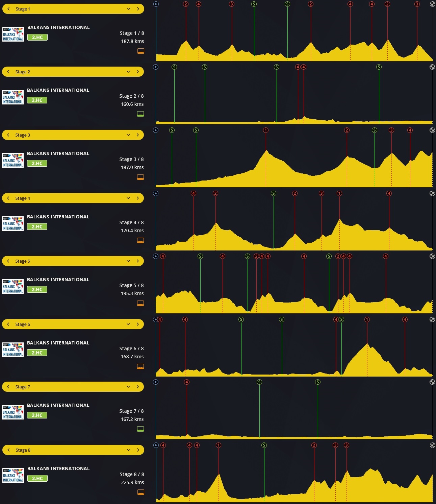This screenshot has width=436, height=504.
Task: Click the Stage 5 start marker icon
Action: (156, 256)
